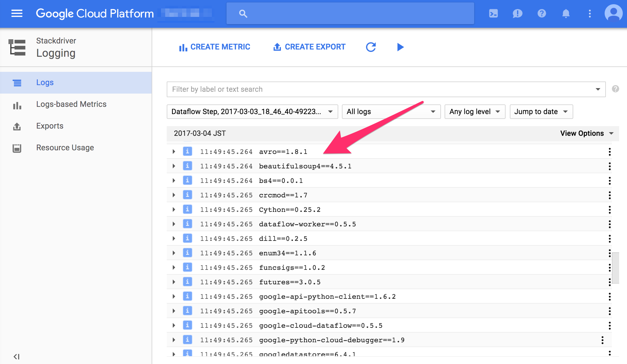The height and width of the screenshot is (364, 627).
Task: Open the Jump to date picker
Action: (x=540, y=112)
